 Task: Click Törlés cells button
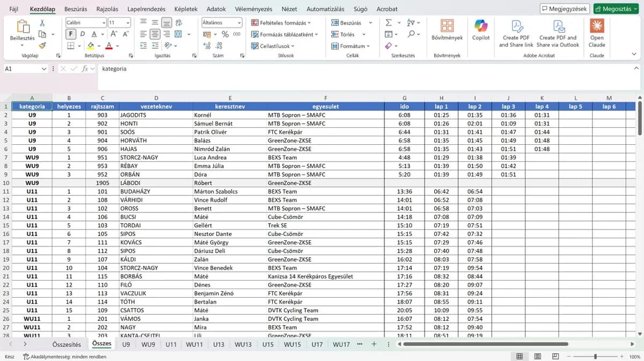click(x=342, y=34)
